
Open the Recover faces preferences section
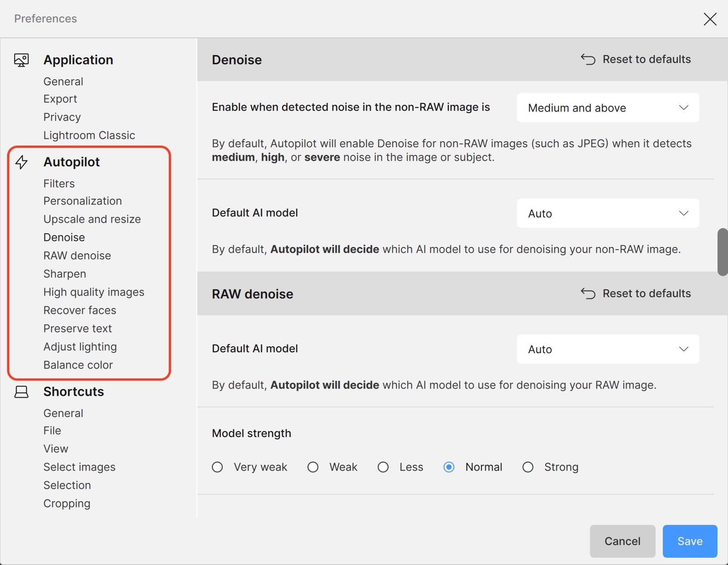[80, 310]
